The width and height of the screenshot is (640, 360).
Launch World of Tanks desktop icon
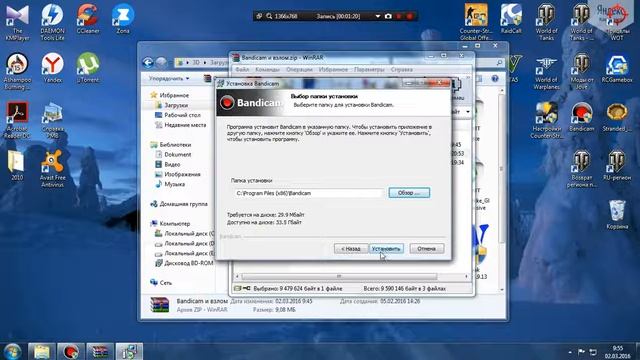(546, 22)
